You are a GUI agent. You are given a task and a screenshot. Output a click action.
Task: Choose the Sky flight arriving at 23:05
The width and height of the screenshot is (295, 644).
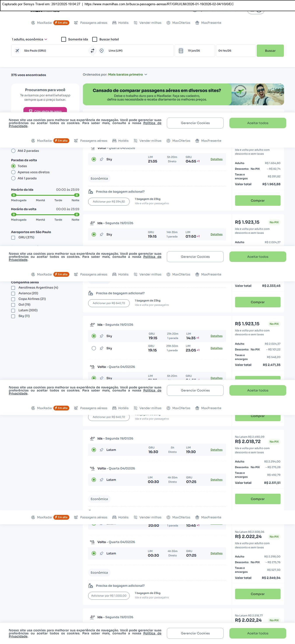pyautogui.click(x=94, y=348)
